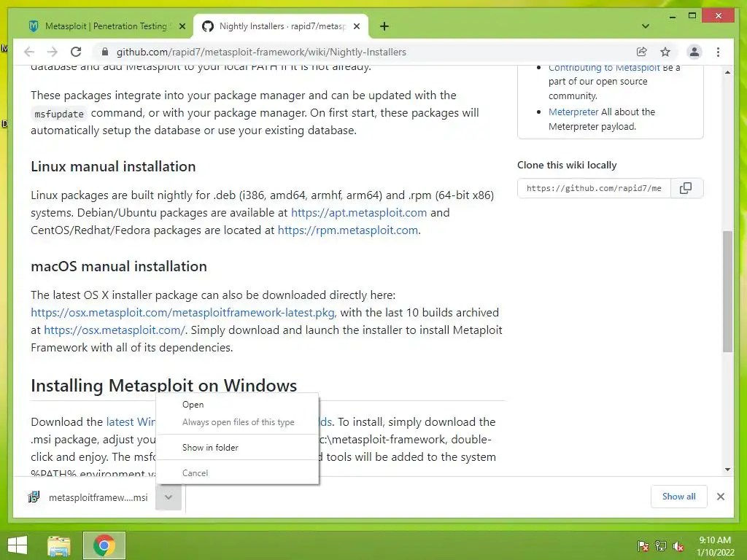Open the metasploitframework-latest.pkg link
This screenshot has height=560, width=747.
[x=183, y=313]
